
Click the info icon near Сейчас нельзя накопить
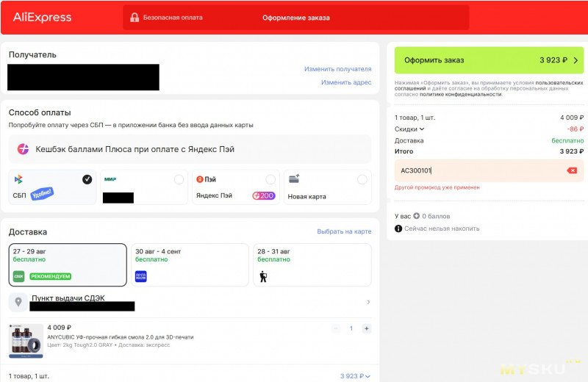[398, 228]
